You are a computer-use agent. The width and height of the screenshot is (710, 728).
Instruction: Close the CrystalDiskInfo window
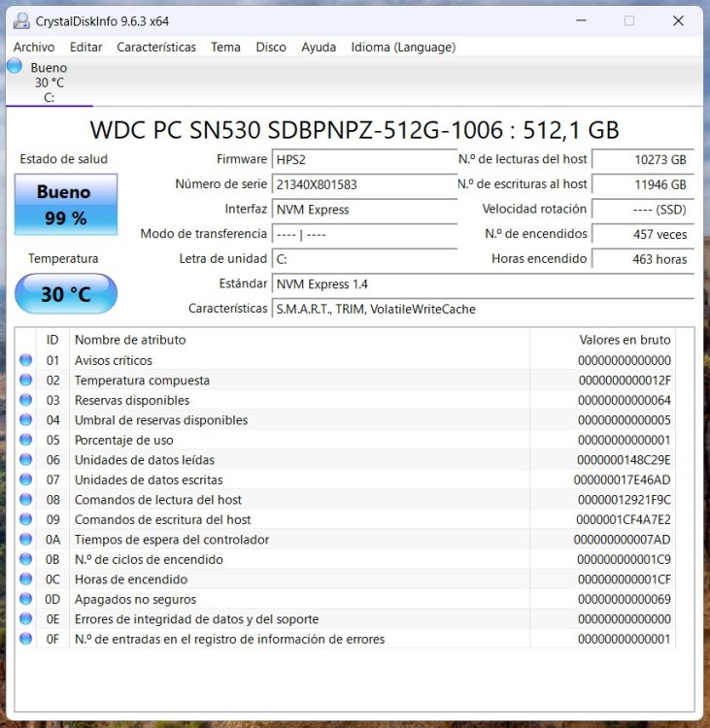coord(678,20)
